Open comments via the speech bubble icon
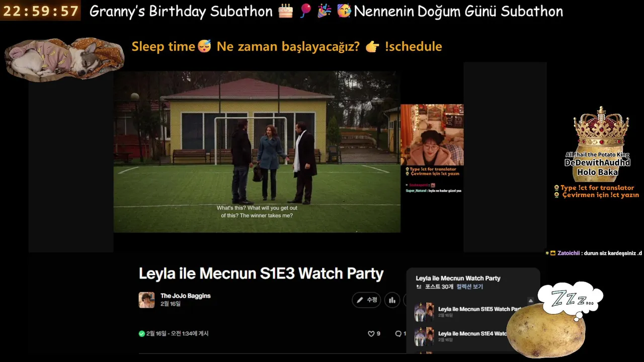 point(398,333)
